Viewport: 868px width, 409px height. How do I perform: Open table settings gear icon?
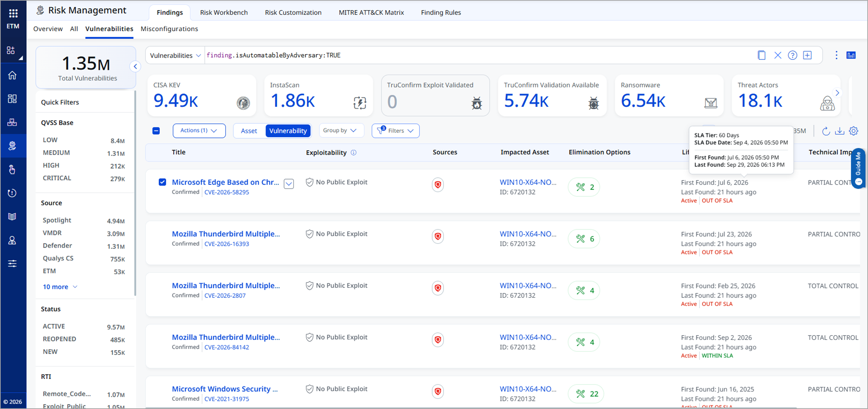(853, 131)
